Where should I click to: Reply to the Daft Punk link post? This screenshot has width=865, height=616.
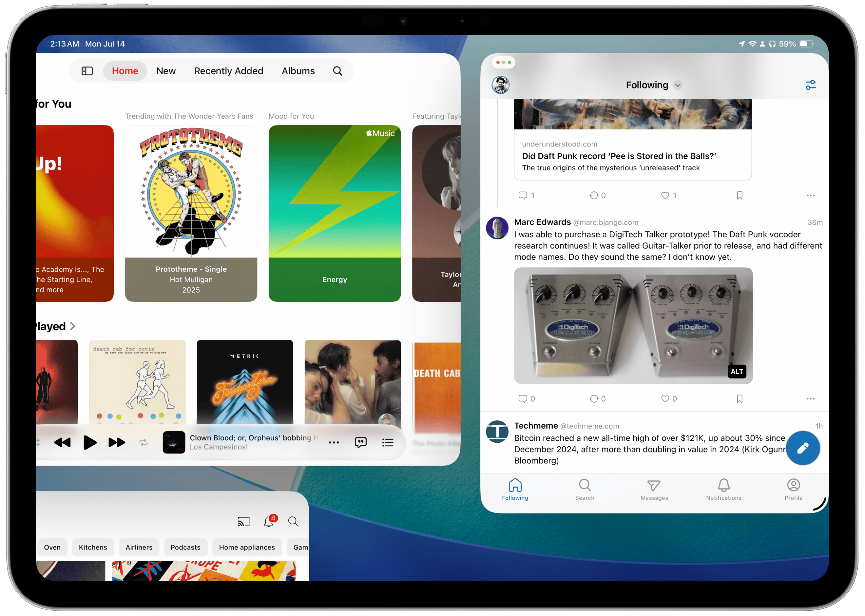coord(526,195)
